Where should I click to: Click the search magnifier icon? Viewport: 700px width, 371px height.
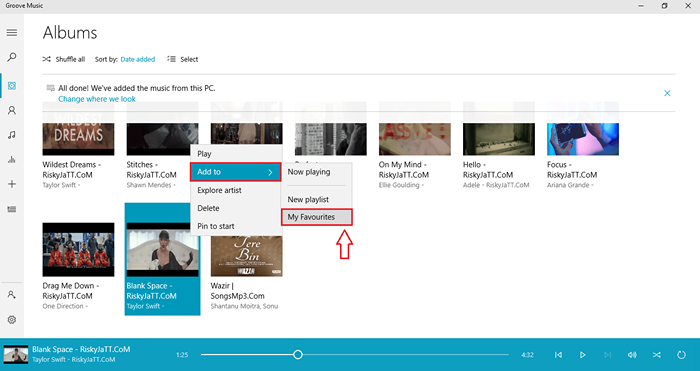[12, 57]
